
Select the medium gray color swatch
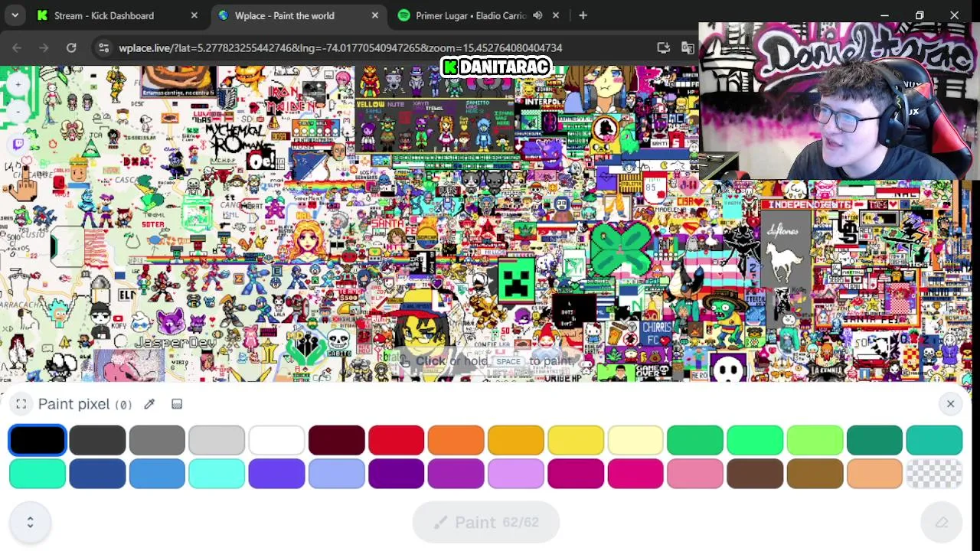coord(157,440)
